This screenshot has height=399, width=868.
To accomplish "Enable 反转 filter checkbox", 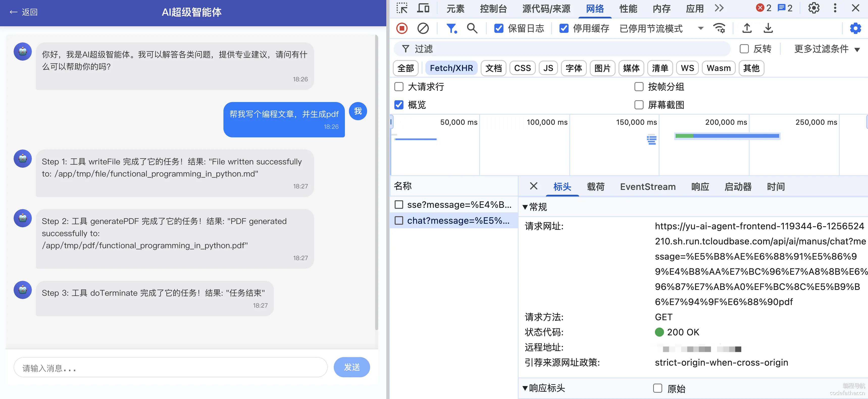I will 744,49.
